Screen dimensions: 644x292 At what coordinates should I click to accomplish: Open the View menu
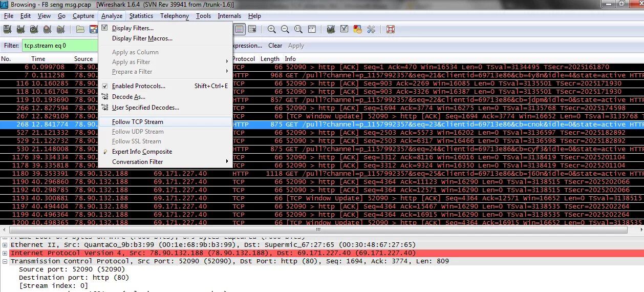(45, 16)
